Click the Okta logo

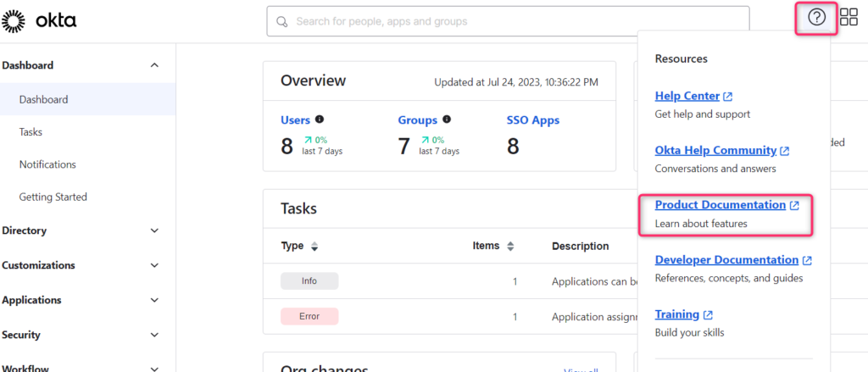(x=39, y=21)
